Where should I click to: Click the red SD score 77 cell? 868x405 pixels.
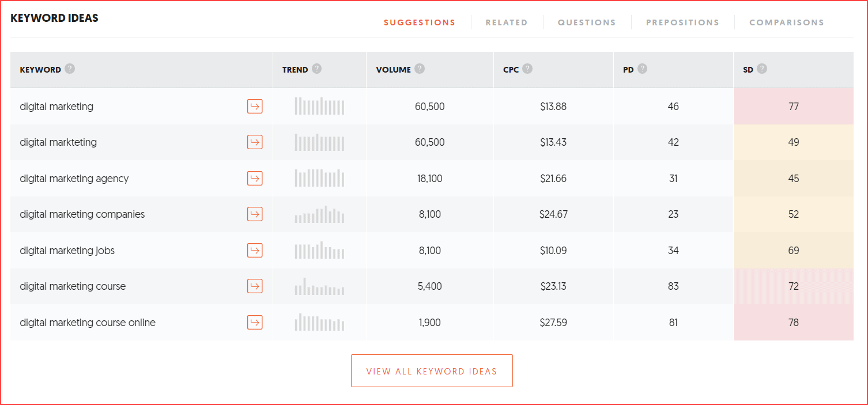(x=793, y=107)
